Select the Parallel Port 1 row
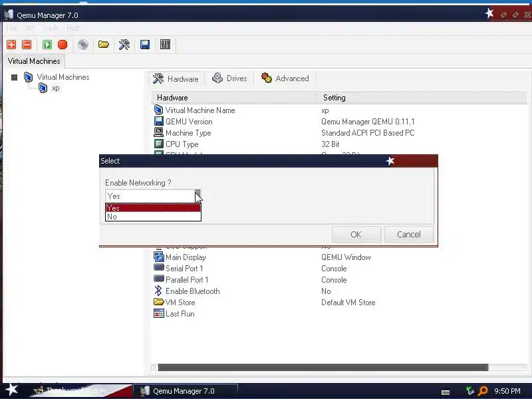Screen dimensions: 532x399 (339, 279)
